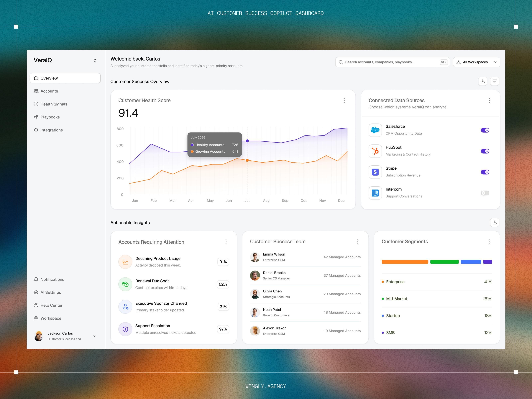Click the Stripe logo icon

[x=375, y=172]
